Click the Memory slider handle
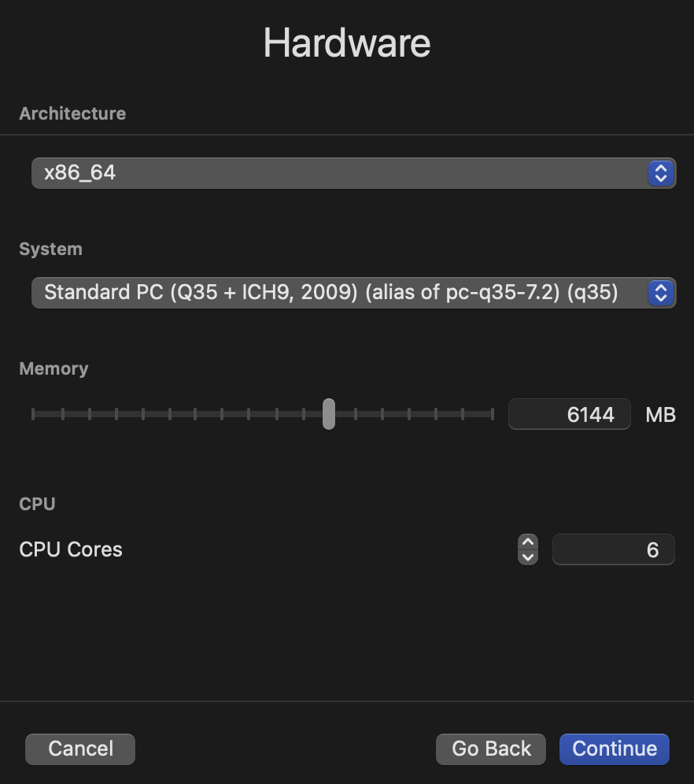 point(329,414)
